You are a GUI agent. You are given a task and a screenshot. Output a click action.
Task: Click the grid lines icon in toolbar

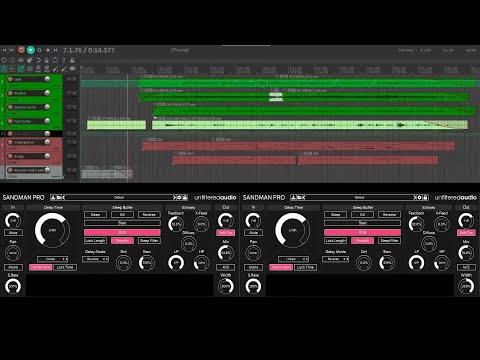point(30,69)
